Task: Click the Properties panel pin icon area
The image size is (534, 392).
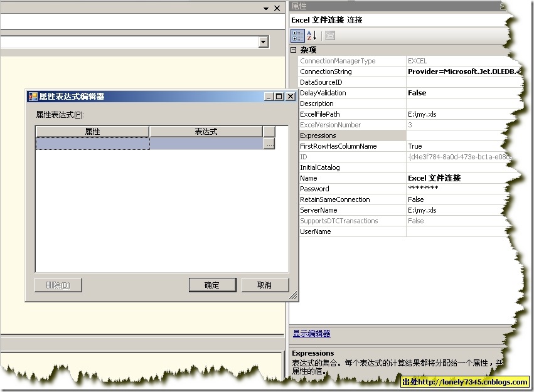Action: coord(502,6)
